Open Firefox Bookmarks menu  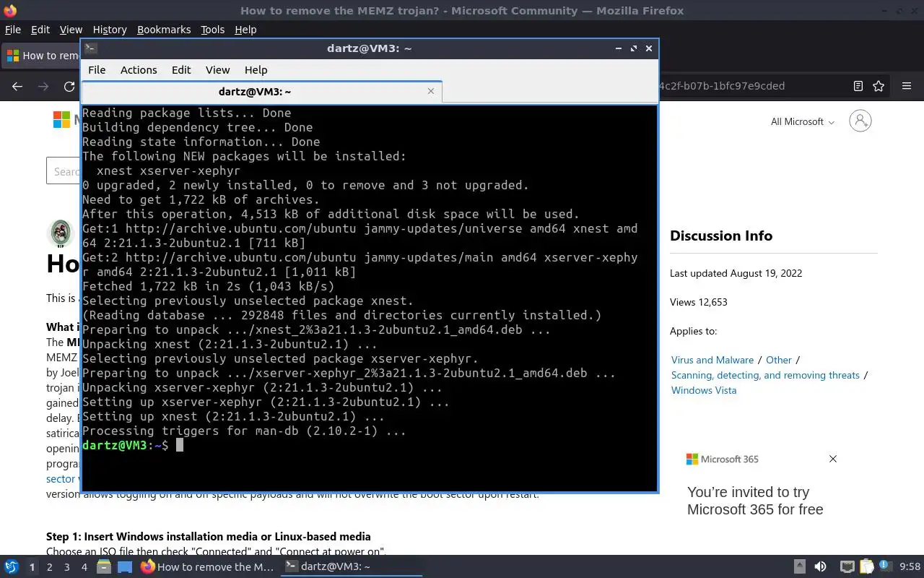coord(164,30)
